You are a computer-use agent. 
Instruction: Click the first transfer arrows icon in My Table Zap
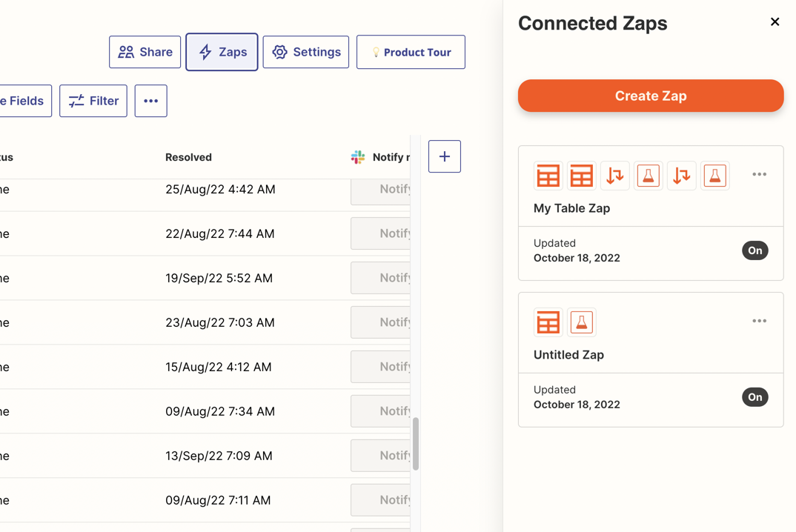click(x=614, y=176)
